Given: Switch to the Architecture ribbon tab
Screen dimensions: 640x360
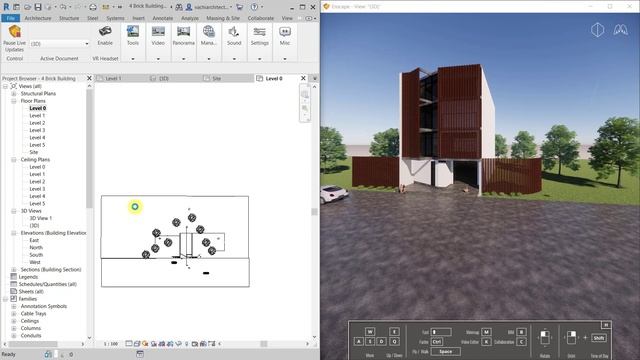Looking at the screenshot, I should point(38,18).
